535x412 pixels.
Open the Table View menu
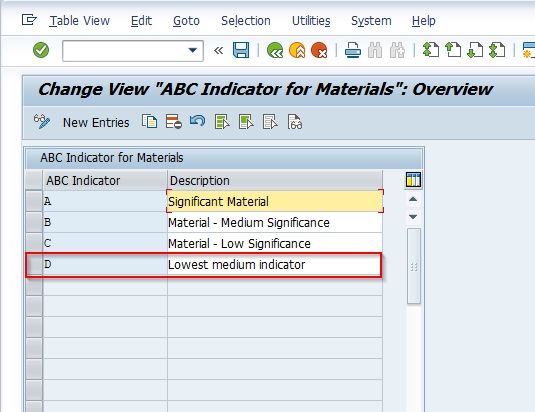tap(80, 21)
